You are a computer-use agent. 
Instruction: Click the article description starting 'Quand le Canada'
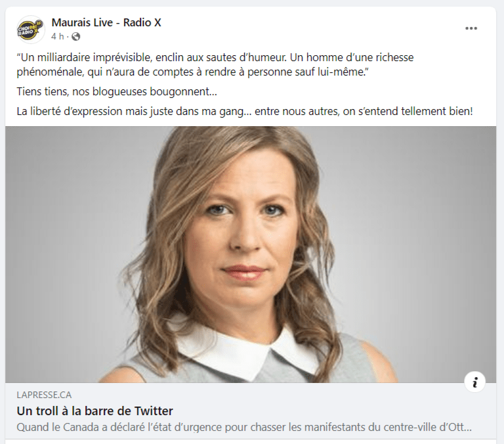pyautogui.click(x=244, y=428)
